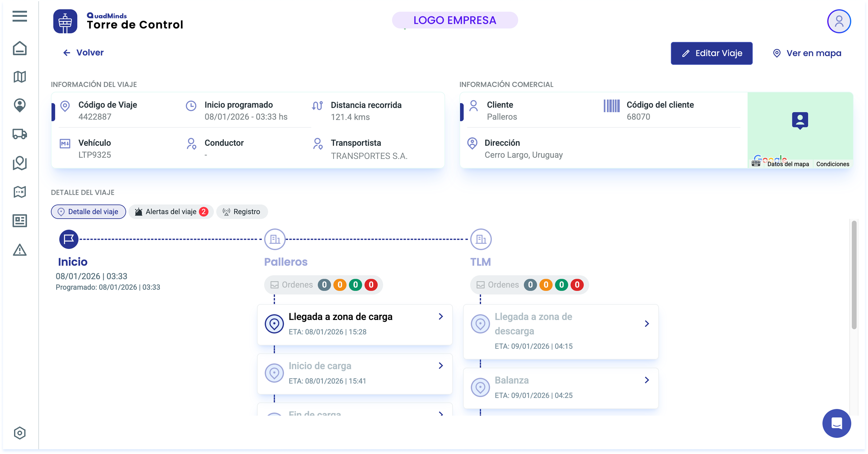868x454 pixels.
Task: Open the warning triangle alerts icon
Action: [19, 250]
